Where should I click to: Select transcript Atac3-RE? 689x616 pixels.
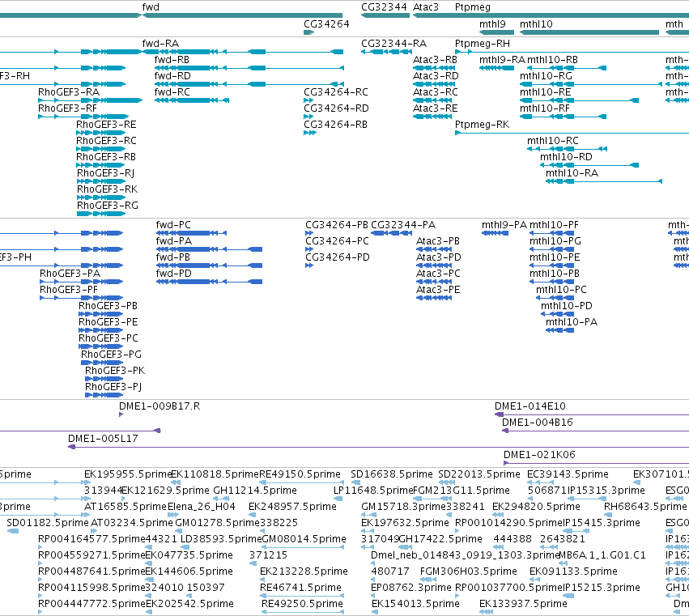[x=436, y=108]
